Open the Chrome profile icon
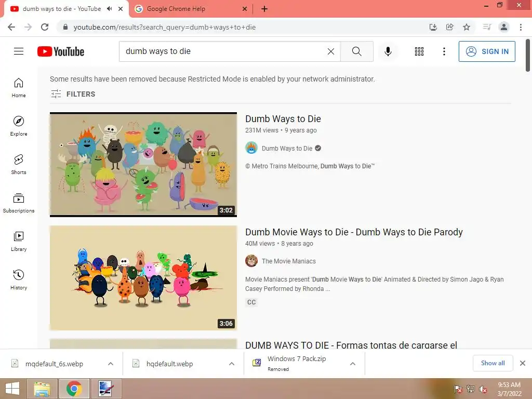This screenshot has width=532, height=399. click(504, 27)
